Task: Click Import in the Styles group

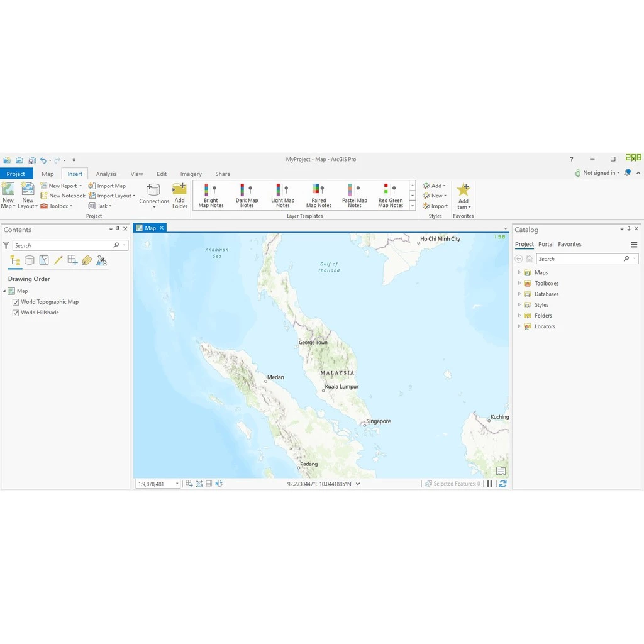Action: [x=435, y=206]
